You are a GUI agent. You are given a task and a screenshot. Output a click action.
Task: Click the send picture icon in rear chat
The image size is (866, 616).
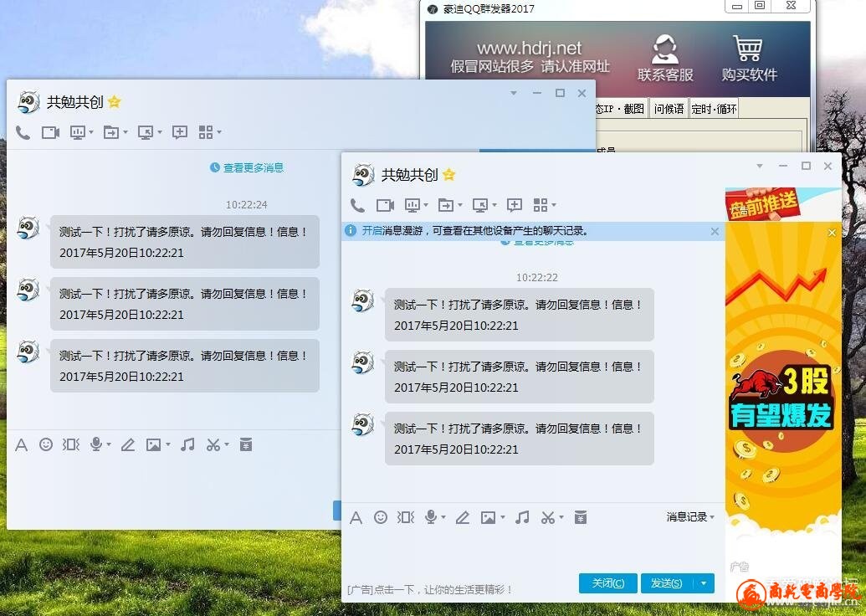coord(153,445)
